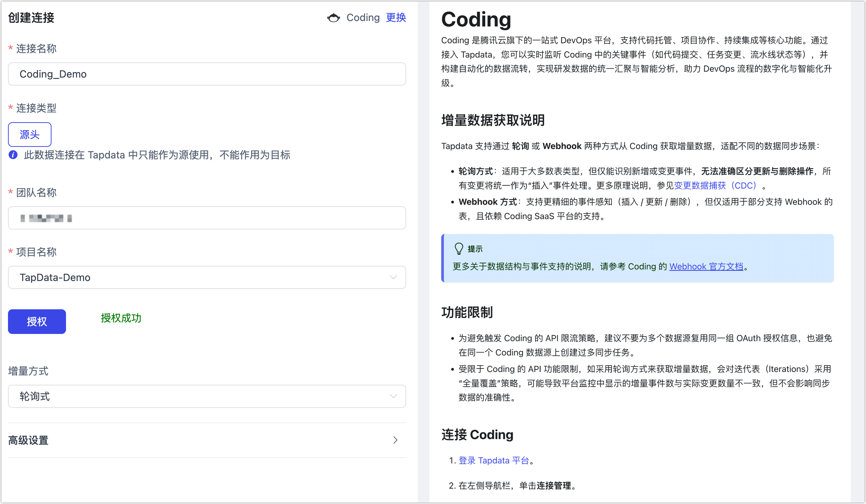Expand the 高级设置 section
866x504 pixels.
click(28, 440)
